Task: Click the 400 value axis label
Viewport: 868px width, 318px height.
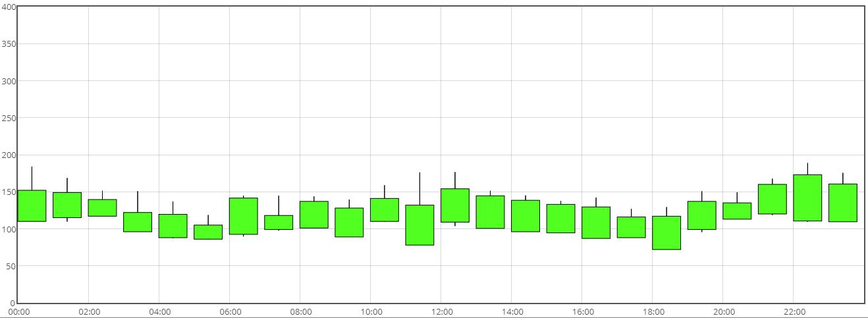Action: [x=9, y=7]
